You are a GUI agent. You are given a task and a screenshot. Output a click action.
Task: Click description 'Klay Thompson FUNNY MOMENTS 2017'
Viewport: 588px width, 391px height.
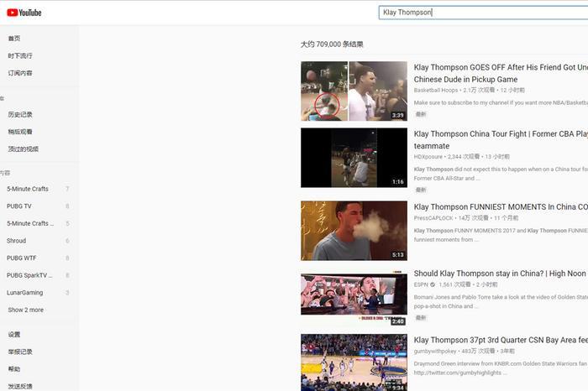coord(501,235)
